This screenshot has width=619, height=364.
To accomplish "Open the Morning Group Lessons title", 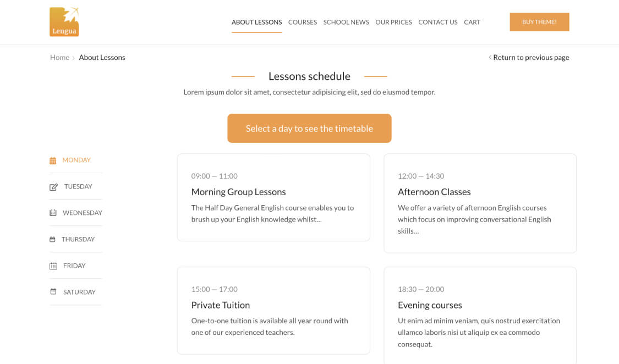I will 238,192.
